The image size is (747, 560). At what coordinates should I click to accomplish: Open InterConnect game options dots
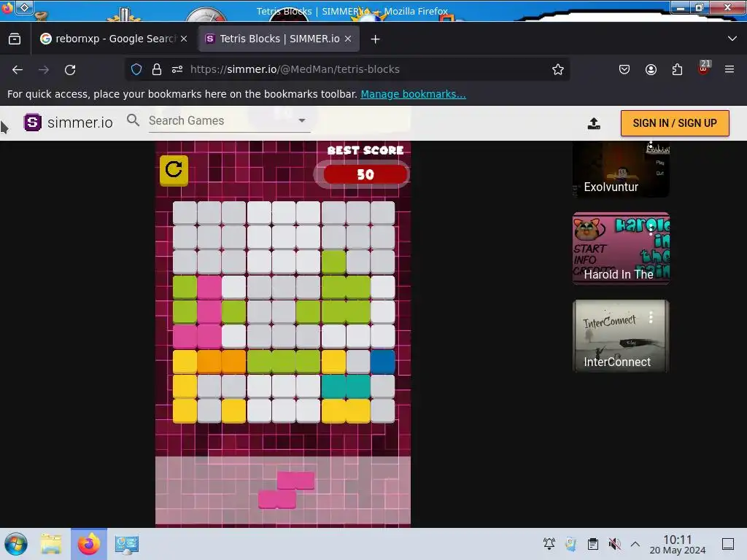tap(651, 318)
